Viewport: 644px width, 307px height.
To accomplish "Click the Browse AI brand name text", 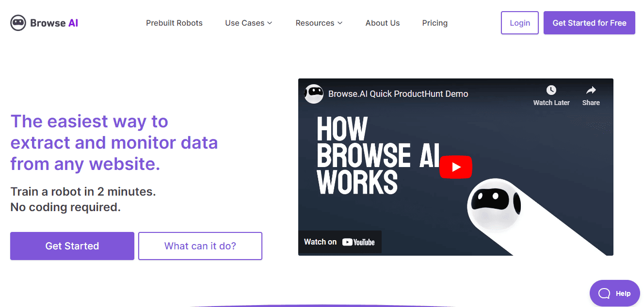I will 54,23.
